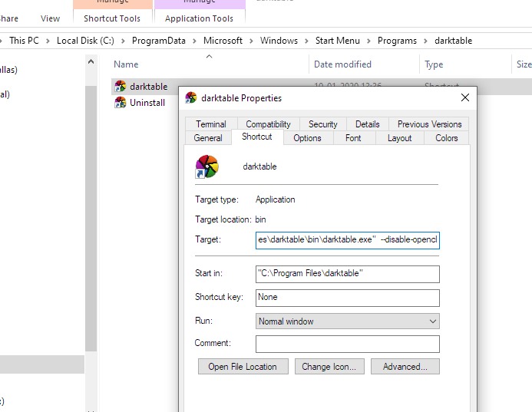
Task: Select the Uninstall shortcut file icon
Action: pyautogui.click(x=120, y=102)
